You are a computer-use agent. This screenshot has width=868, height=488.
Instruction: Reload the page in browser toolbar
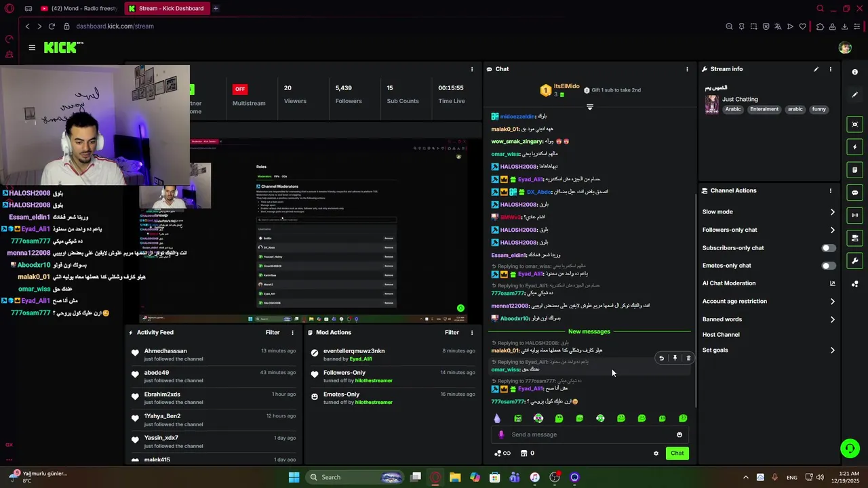[52, 26]
